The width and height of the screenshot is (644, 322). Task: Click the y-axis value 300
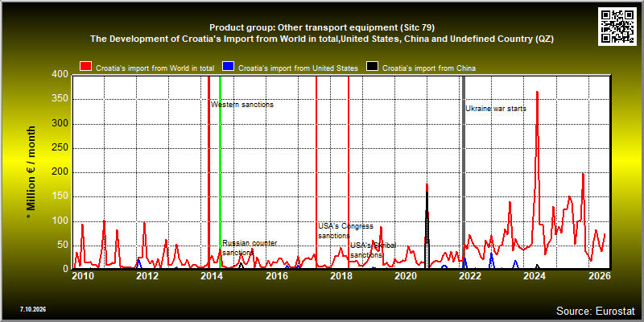(x=60, y=124)
